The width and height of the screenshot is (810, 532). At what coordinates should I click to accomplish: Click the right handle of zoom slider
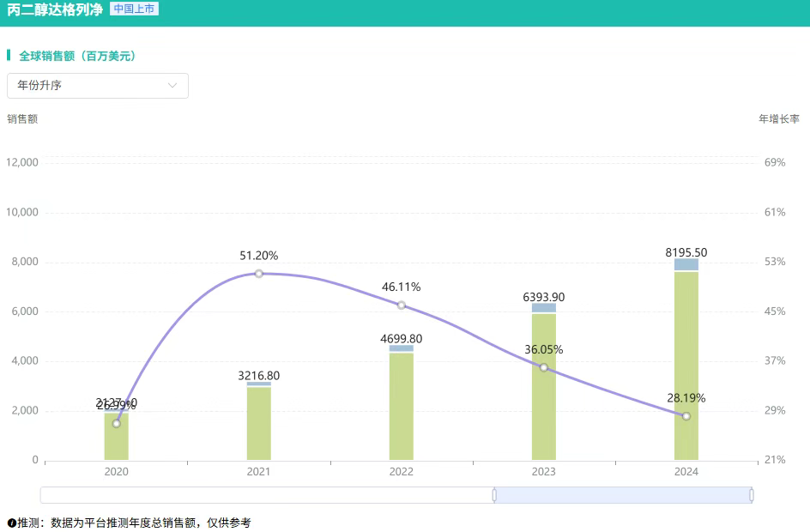coord(752,495)
